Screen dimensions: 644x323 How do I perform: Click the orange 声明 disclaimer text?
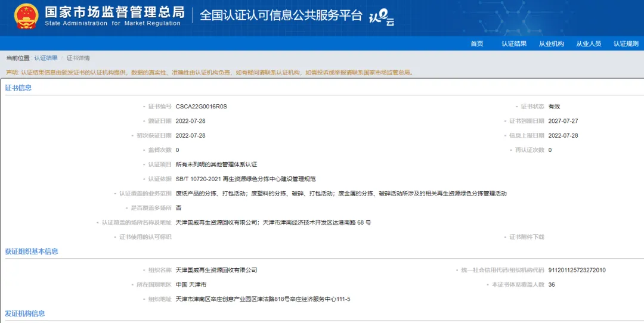[x=209, y=73]
